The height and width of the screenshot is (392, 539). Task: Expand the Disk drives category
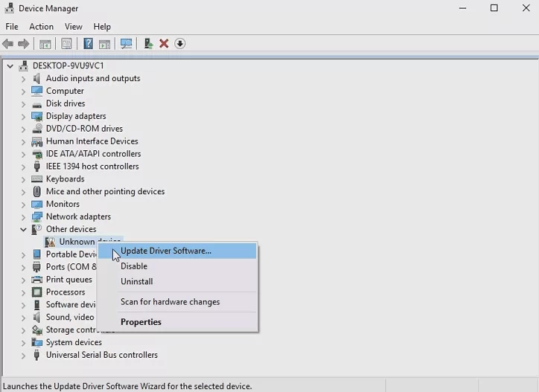click(23, 103)
